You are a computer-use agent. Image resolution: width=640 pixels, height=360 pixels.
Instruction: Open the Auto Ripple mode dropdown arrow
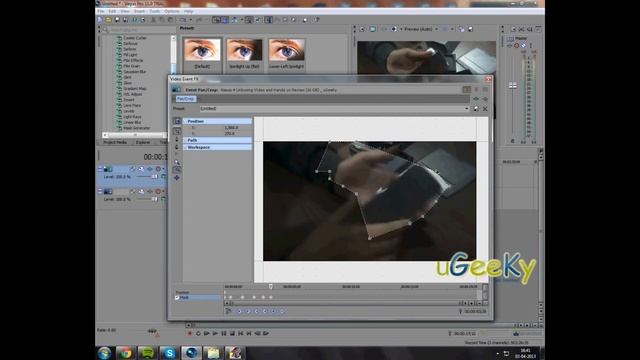242,20
